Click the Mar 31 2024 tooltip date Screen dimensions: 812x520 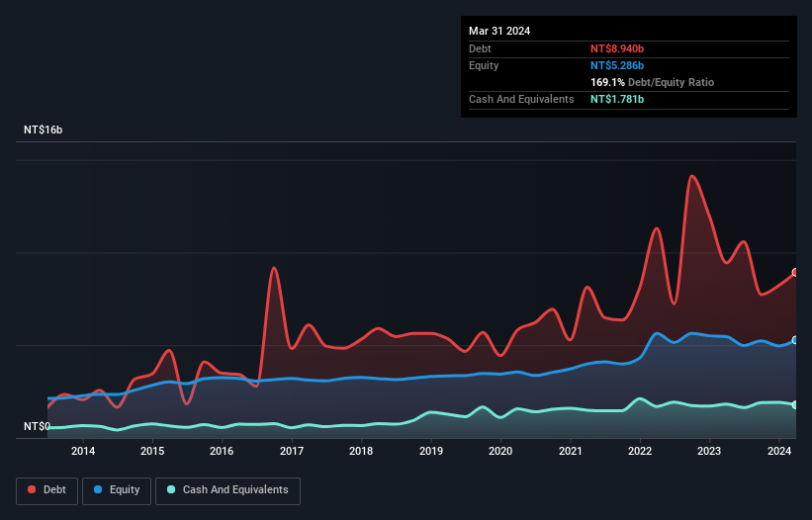tap(499, 31)
